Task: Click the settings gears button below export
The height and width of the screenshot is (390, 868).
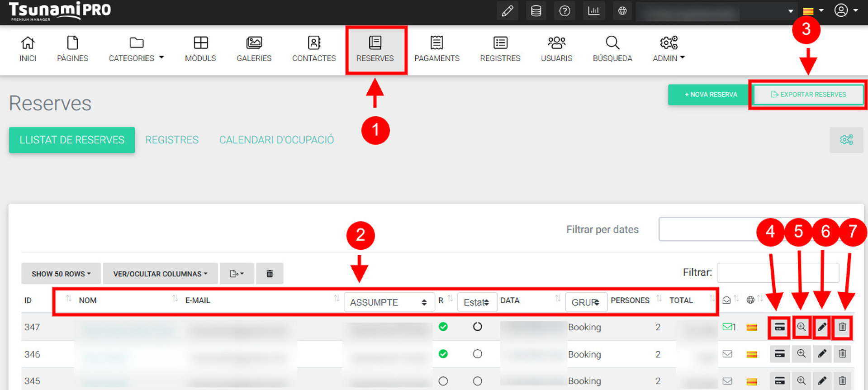Action: 846,140
